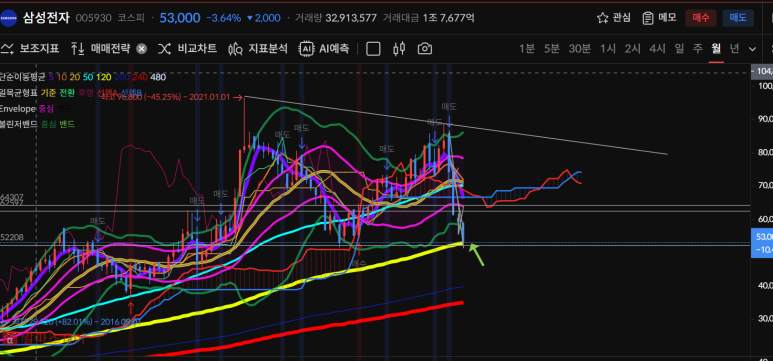Toggle the 20 moving average line
The height and width of the screenshot is (361, 773).
coord(74,77)
